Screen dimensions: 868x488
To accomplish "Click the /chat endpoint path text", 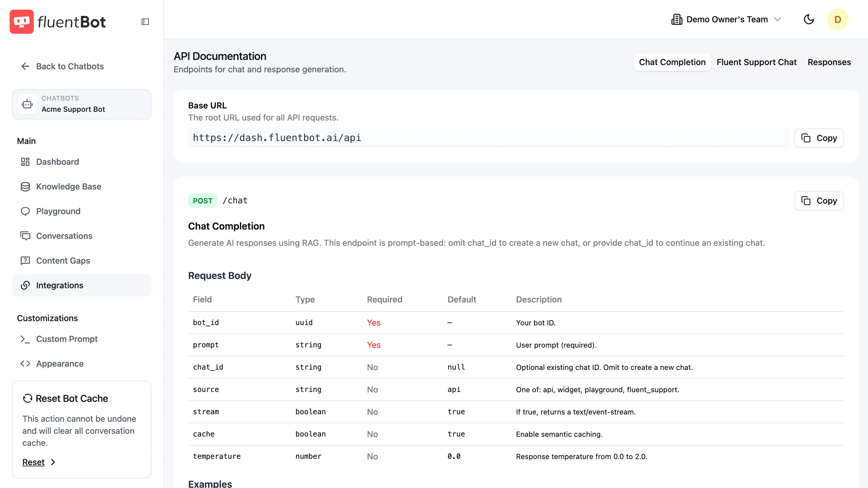I will click(235, 200).
